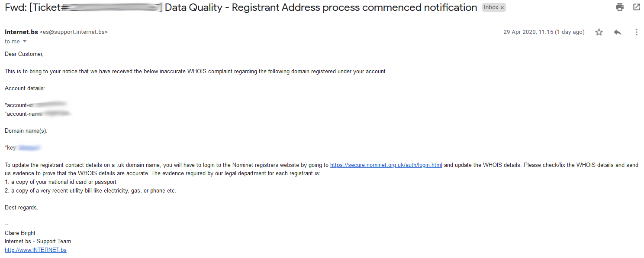Star this message from Internet.bs
The width and height of the screenshot is (644, 258).
coord(599,32)
